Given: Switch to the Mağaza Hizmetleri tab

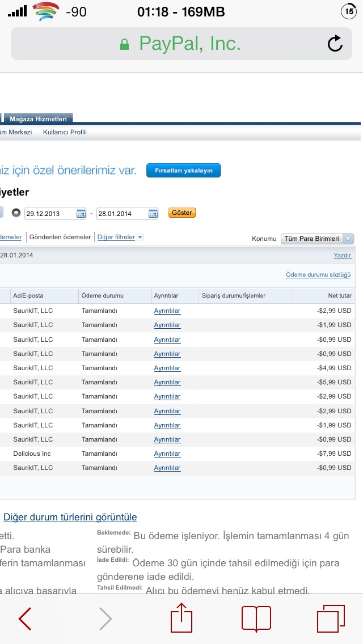Looking at the screenshot, I should (x=38, y=118).
